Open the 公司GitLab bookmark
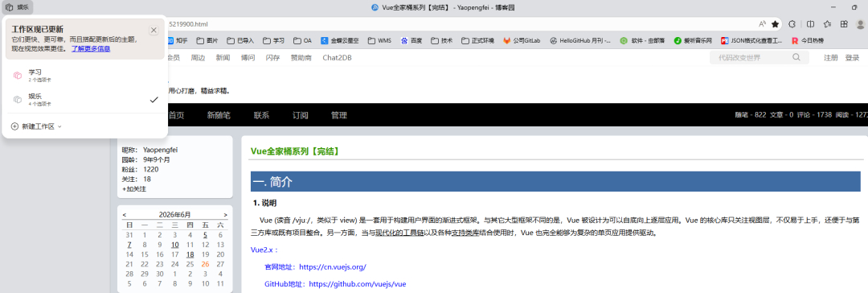 pos(522,40)
